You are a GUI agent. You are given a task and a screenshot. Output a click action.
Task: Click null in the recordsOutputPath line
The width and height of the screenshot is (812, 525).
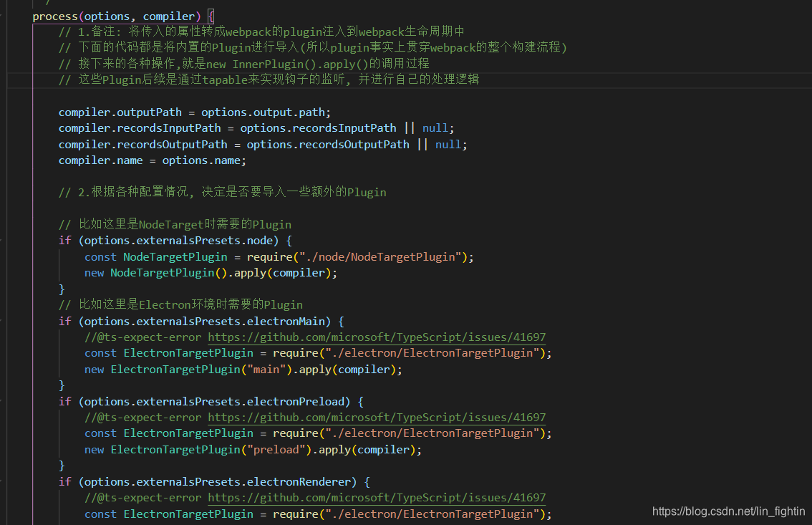click(x=448, y=145)
